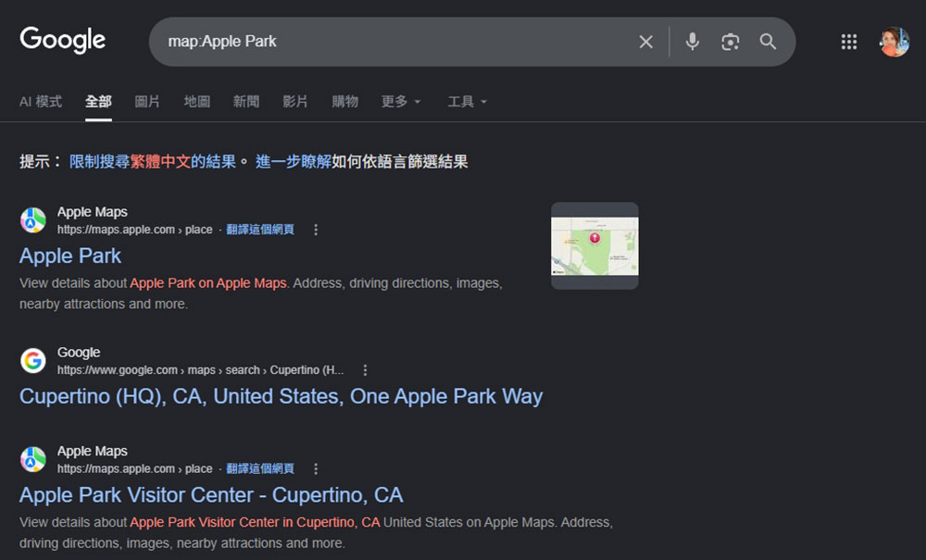Screen dimensions: 926x560
Task: Click 進一步瞭解 link
Action: pos(293,162)
